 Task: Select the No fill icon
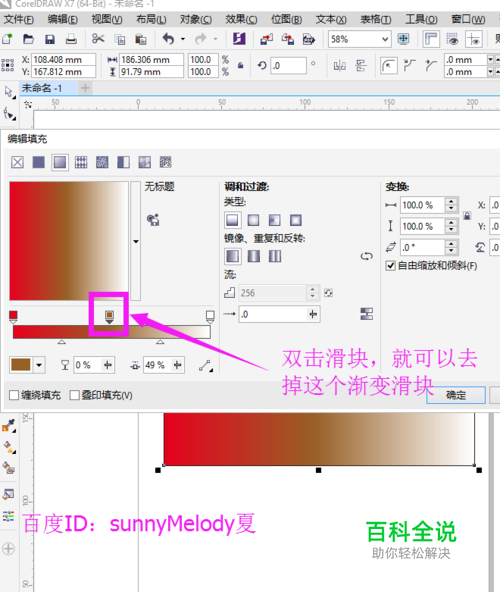(17, 162)
